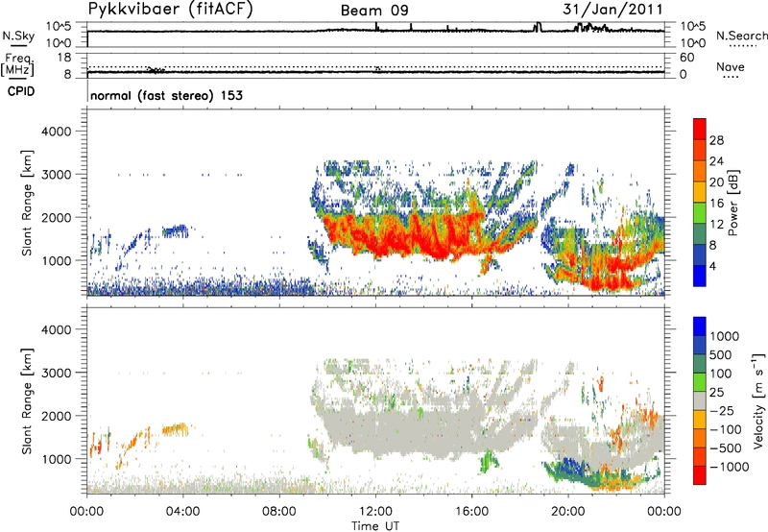The height and width of the screenshot is (532, 768).
Task: Click the red bottom of velocity colorbar
Action: (700, 475)
